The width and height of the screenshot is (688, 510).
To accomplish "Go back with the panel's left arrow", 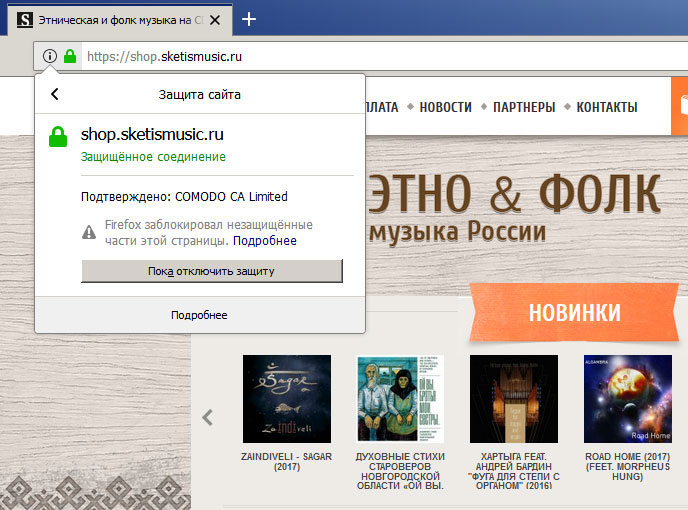I will (x=55, y=94).
